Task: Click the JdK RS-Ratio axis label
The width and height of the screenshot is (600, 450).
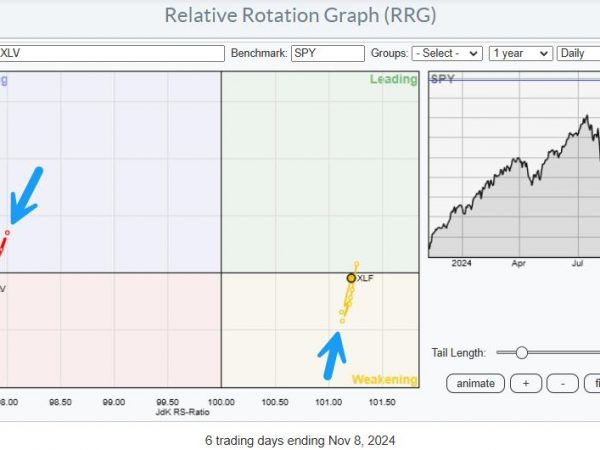Action: tap(183, 412)
